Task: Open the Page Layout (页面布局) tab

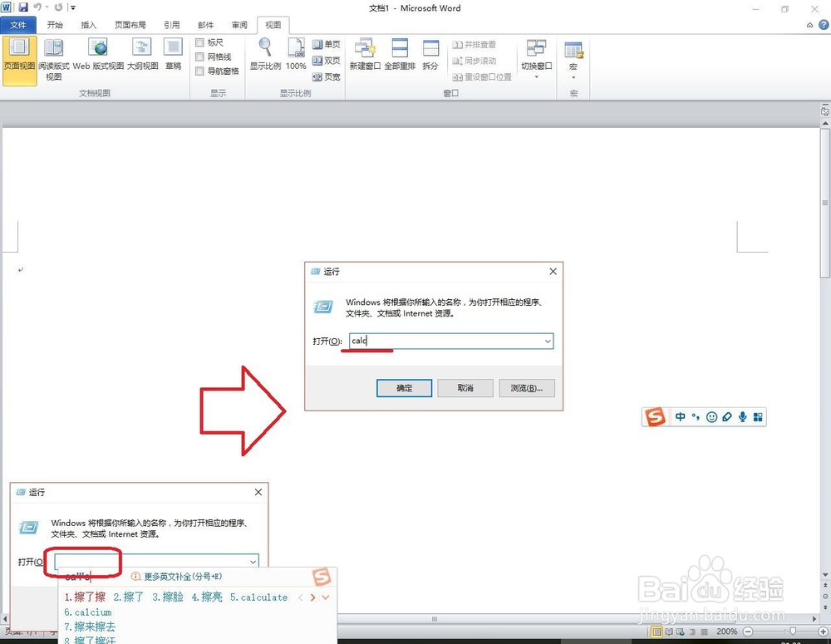Action: [130, 25]
